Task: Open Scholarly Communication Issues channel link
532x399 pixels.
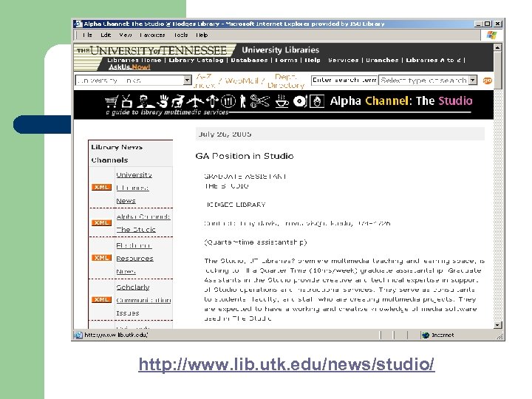Action: [143, 300]
